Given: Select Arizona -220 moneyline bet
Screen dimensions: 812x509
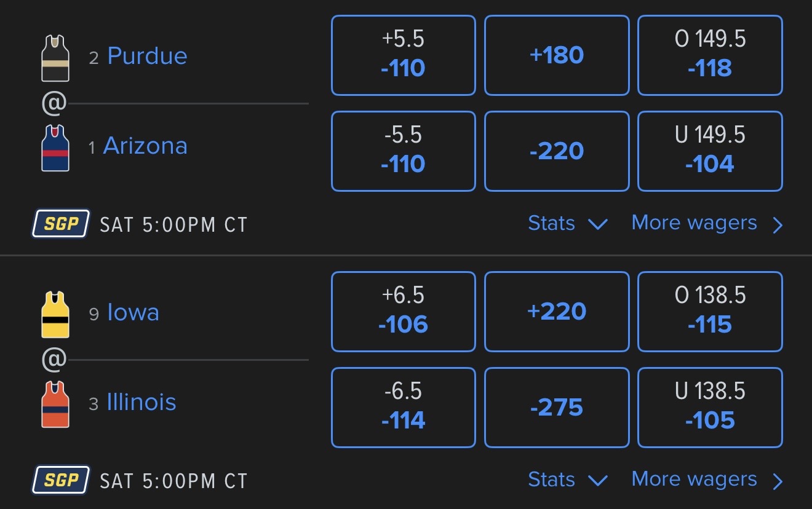Looking at the screenshot, I should [557, 151].
